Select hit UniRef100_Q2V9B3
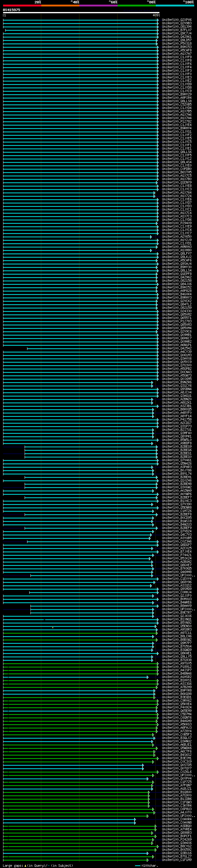Viewport: 197px width, 868px height. click(x=177, y=23)
